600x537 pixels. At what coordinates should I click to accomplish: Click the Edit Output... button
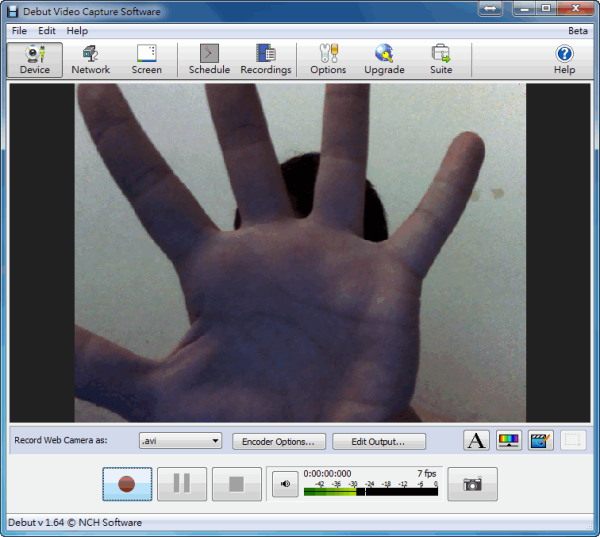(x=379, y=442)
